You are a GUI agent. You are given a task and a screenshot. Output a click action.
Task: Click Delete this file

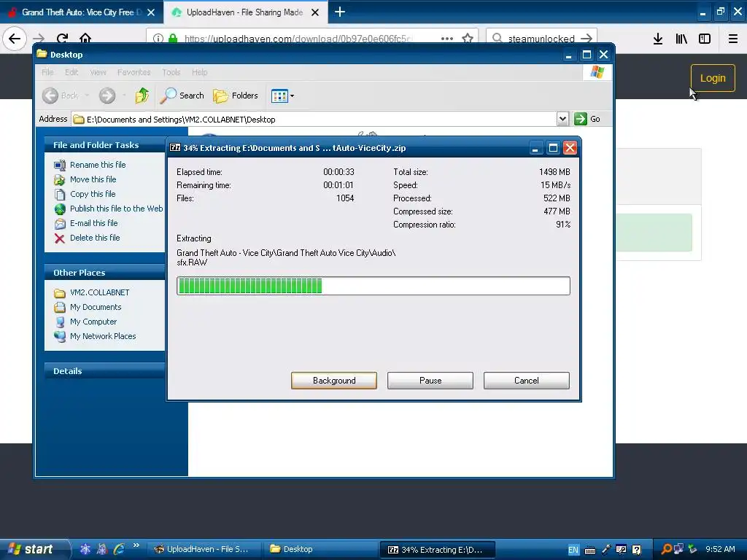[x=95, y=238]
